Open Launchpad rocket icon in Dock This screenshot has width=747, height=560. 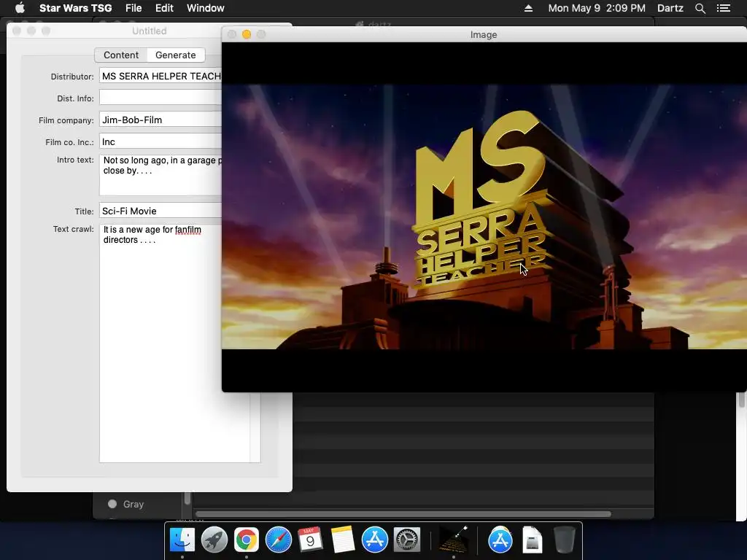(x=214, y=540)
